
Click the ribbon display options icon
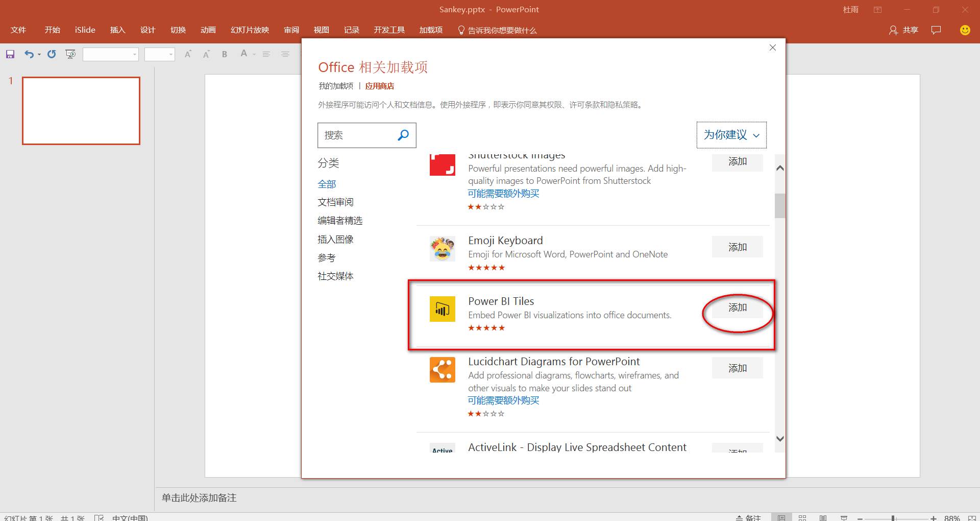[877, 10]
